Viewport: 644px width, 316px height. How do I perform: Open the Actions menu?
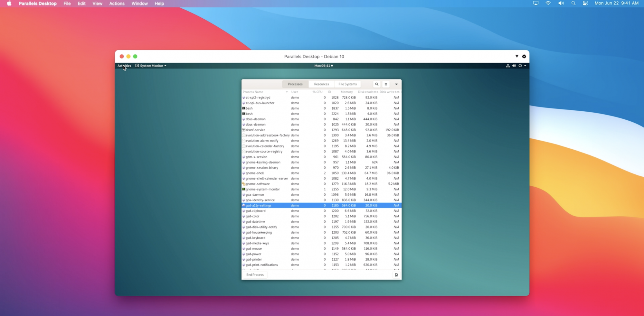point(117,3)
